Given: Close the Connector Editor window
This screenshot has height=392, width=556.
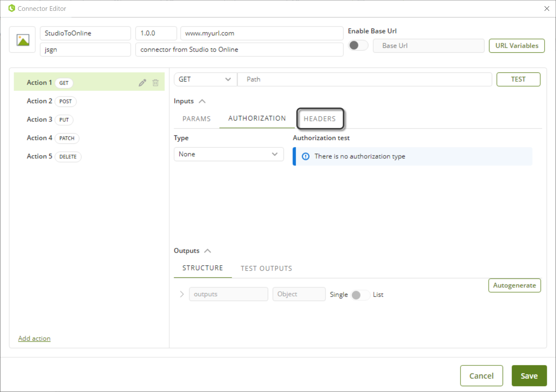Looking at the screenshot, I should (x=547, y=9).
